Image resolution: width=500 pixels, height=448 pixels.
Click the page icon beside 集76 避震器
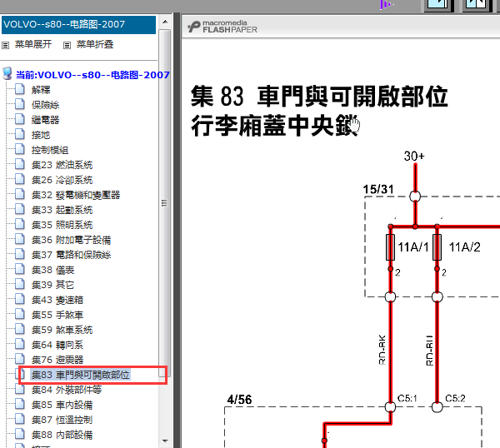tap(20, 359)
